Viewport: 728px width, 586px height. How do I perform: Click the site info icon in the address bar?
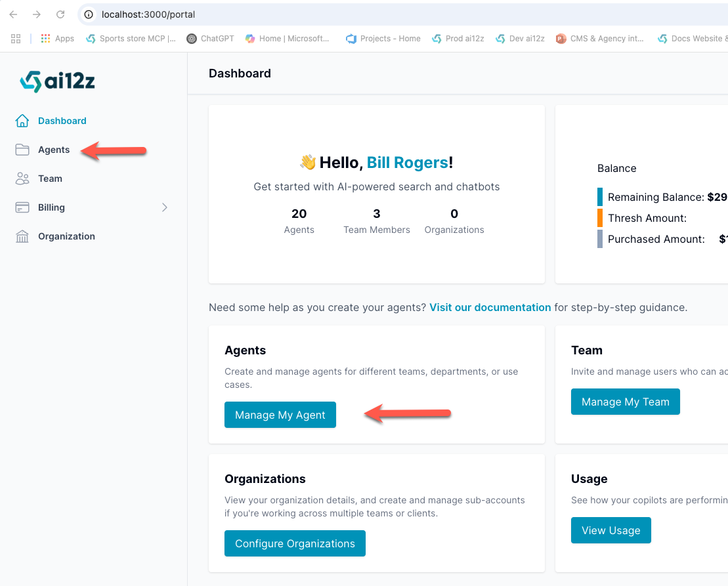[x=88, y=14]
